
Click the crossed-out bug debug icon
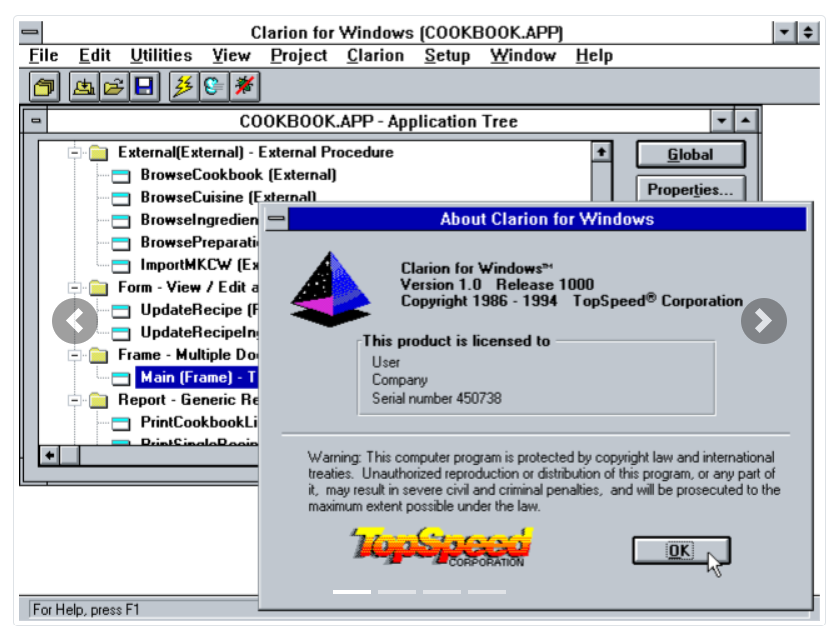coord(244,86)
